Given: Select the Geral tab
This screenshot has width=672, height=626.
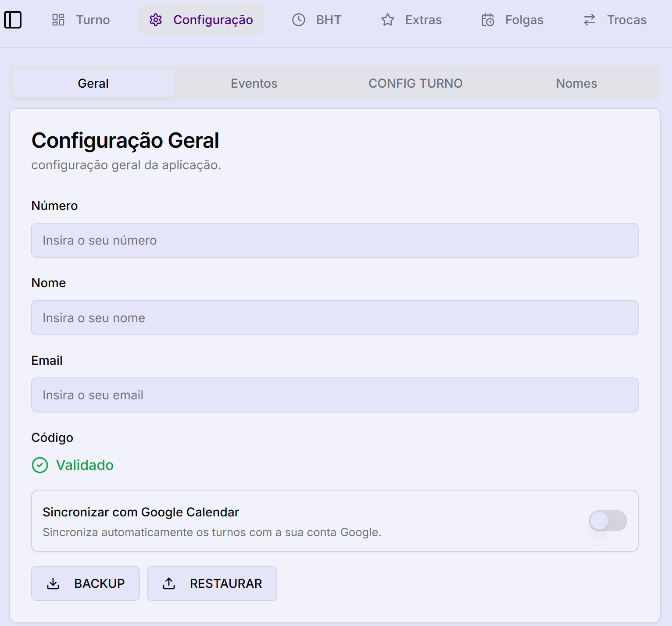Looking at the screenshot, I should click(x=93, y=83).
